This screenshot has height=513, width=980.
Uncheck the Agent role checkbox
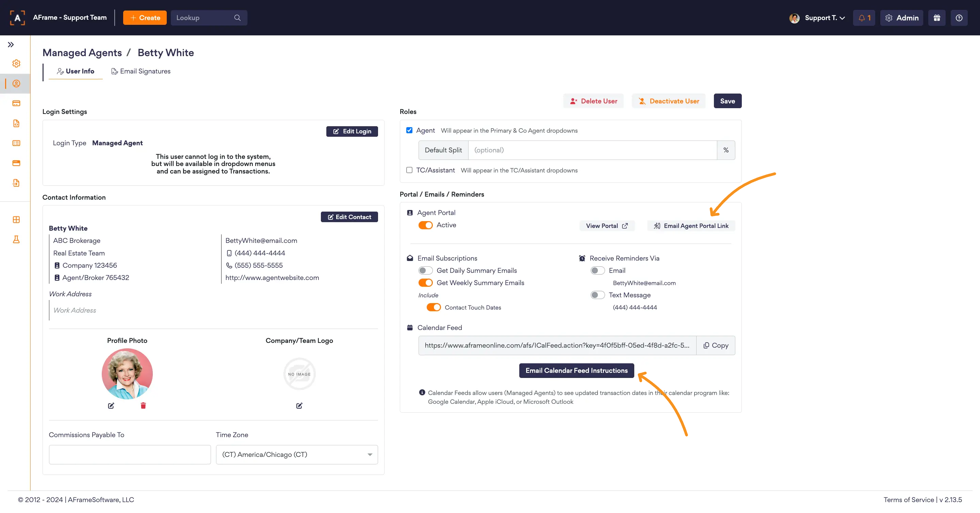tap(409, 130)
